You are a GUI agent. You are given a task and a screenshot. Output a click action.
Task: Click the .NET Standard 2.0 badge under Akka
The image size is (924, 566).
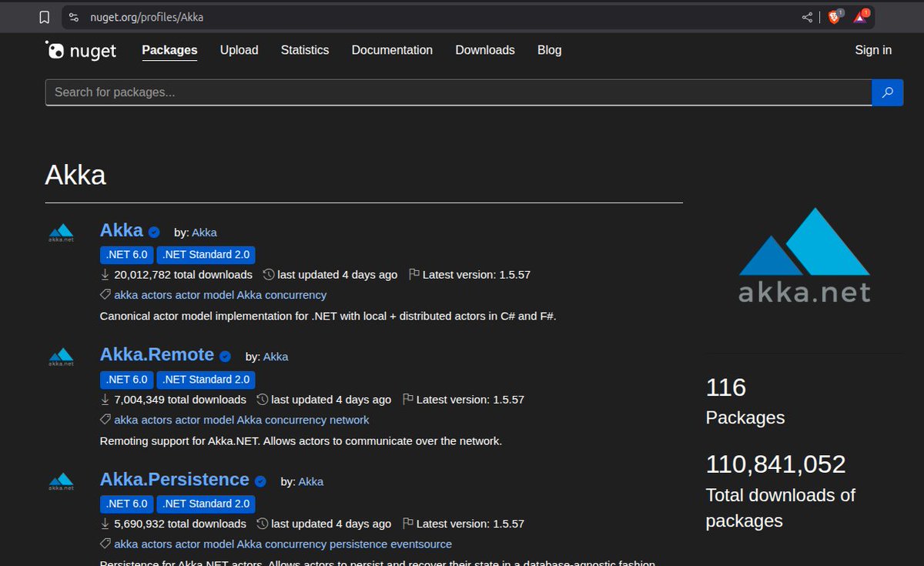point(206,255)
